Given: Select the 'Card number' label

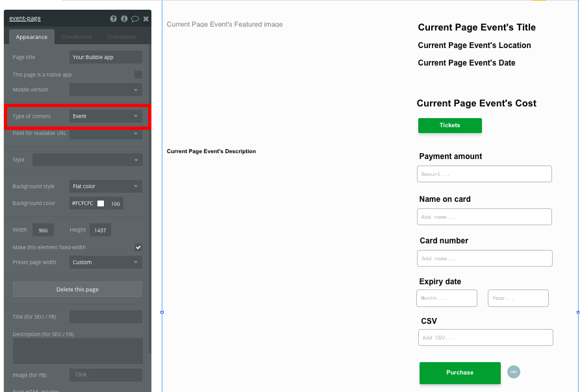Looking at the screenshot, I should (444, 241).
